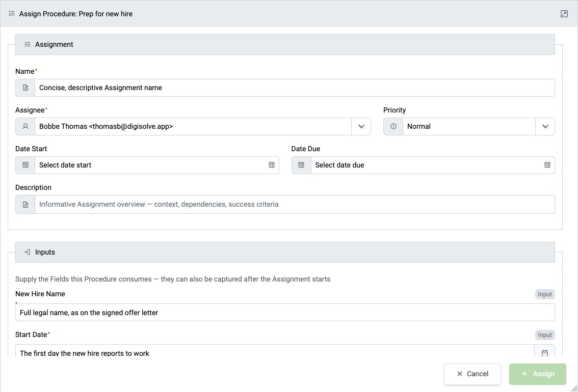Select the Priority combo box showing Normal
This screenshot has height=392, width=578.
(469, 127)
